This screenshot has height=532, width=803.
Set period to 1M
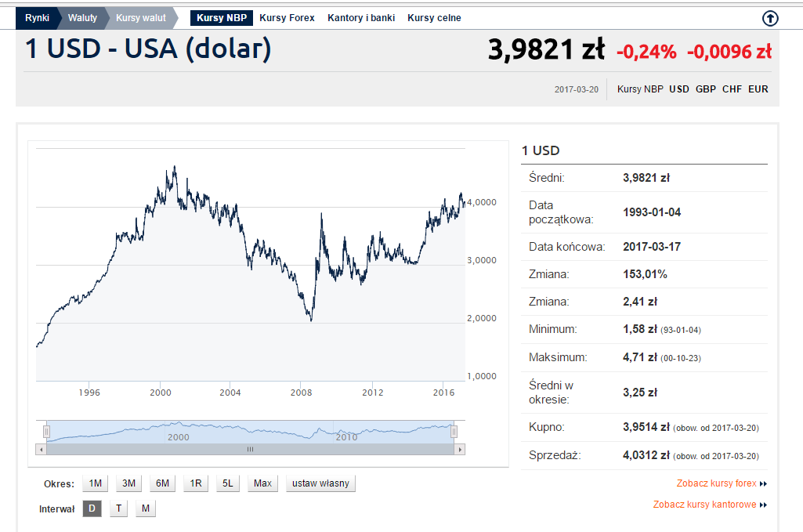point(96,483)
